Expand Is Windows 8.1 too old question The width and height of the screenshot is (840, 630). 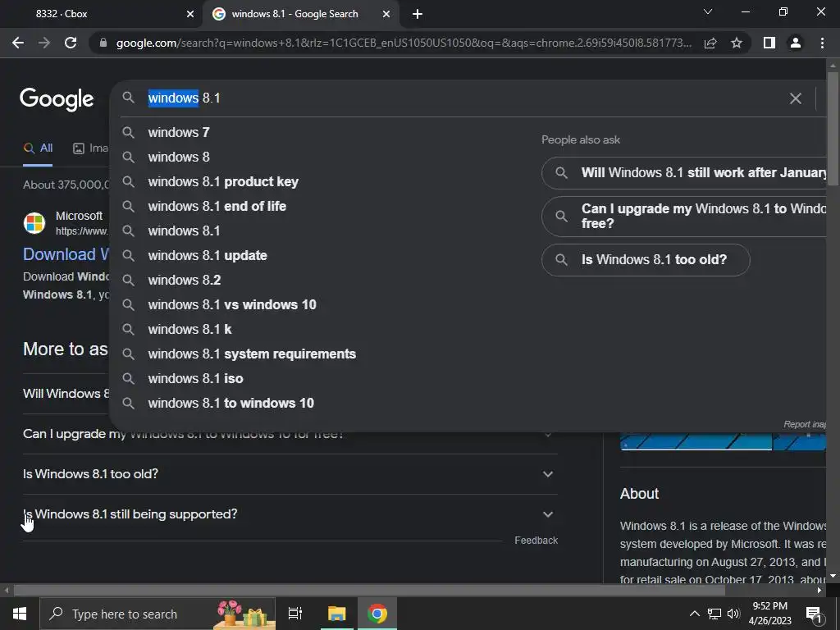point(290,474)
